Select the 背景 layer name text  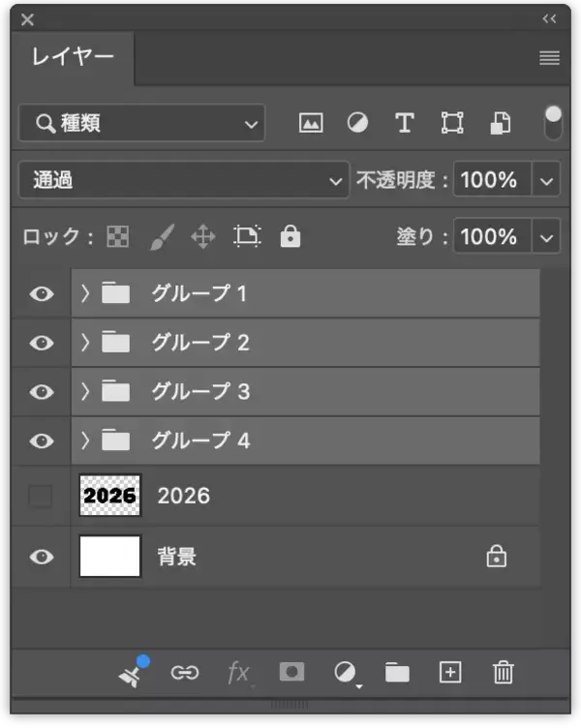click(x=177, y=557)
